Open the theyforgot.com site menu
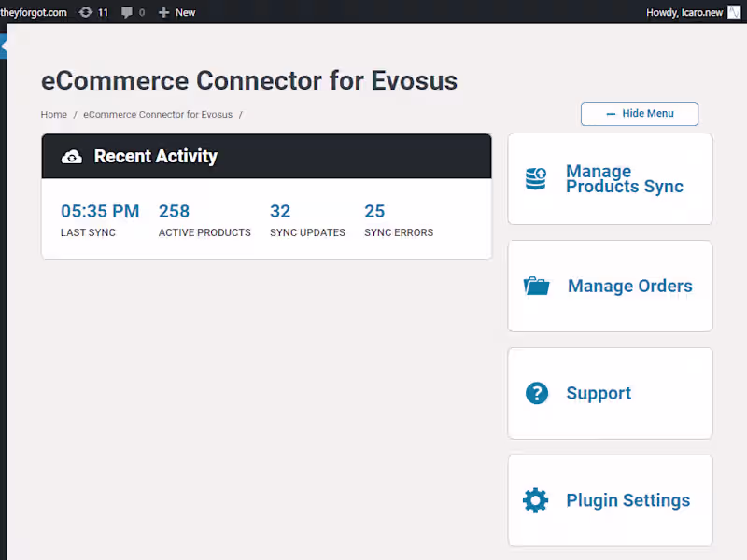 point(34,12)
